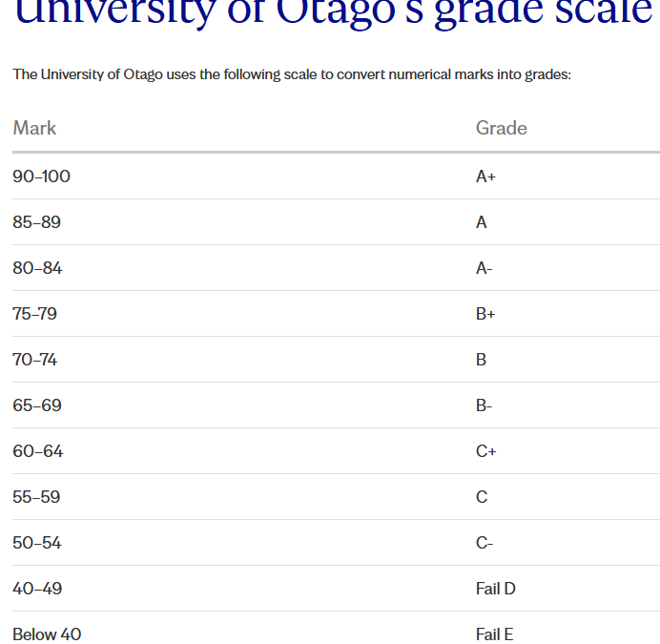Click the intro sentence about converting numerical marks
The height and width of the screenshot is (644, 660).
pyautogui.click(x=291, y=74)
